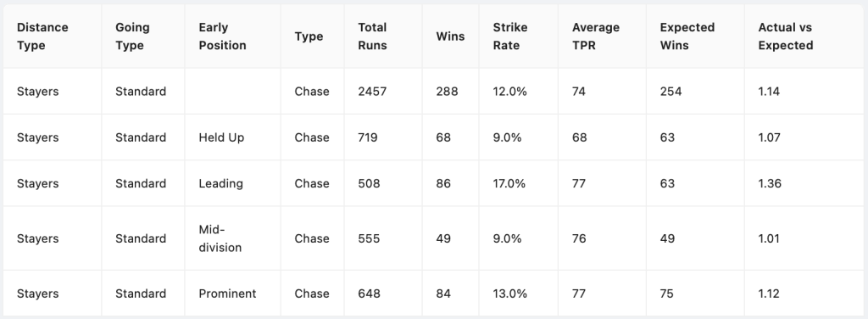Click the Early Position column header

click(x=223, y=36)
